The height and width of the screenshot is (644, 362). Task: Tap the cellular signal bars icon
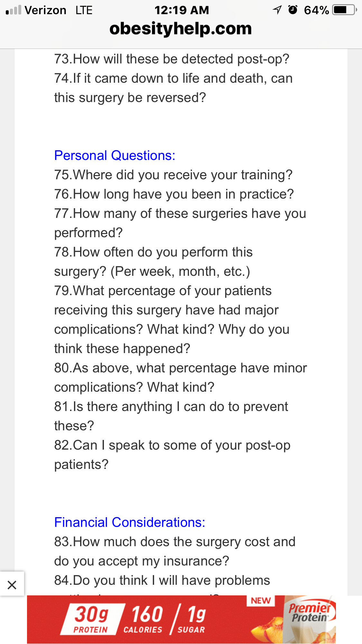14,10
